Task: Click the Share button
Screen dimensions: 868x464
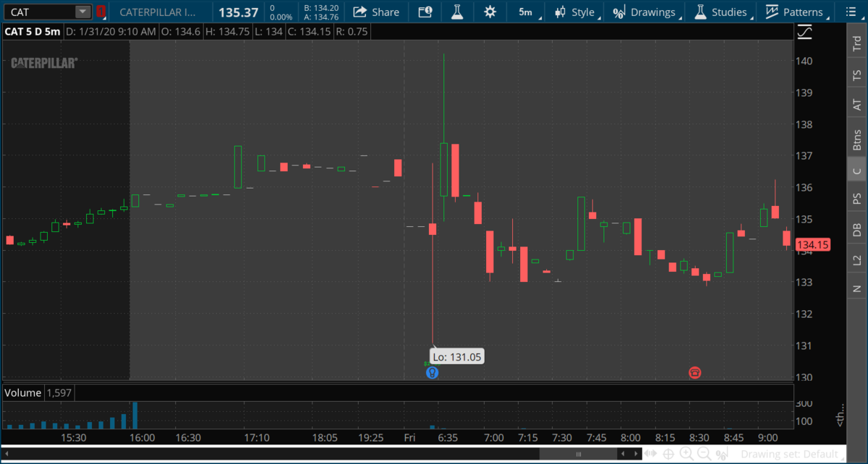Action: coord(376,12)
